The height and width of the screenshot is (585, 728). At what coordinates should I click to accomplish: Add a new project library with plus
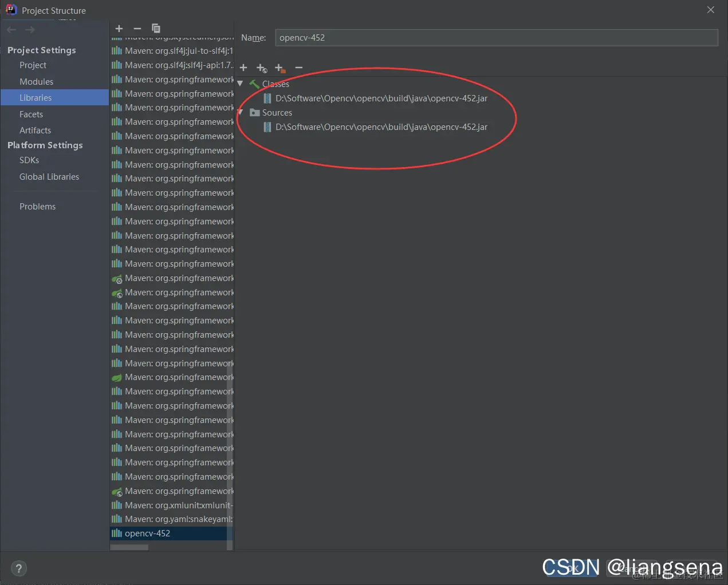[x=119, y=29]
